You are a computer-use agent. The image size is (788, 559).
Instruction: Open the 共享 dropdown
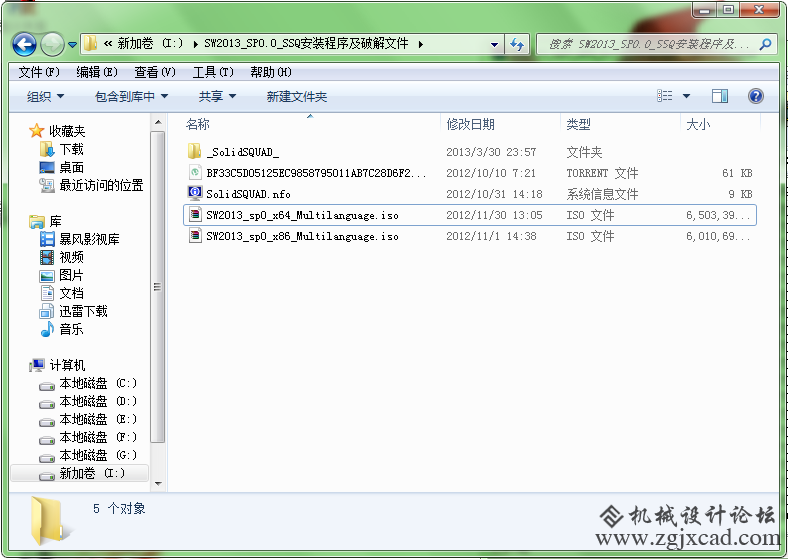tap(217, 97)
